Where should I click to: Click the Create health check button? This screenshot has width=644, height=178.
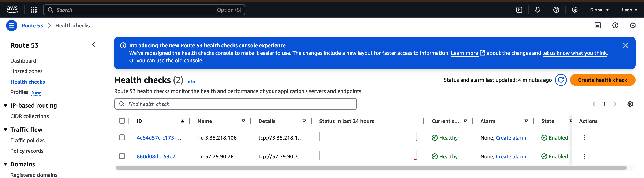click(x=602, y=80)
